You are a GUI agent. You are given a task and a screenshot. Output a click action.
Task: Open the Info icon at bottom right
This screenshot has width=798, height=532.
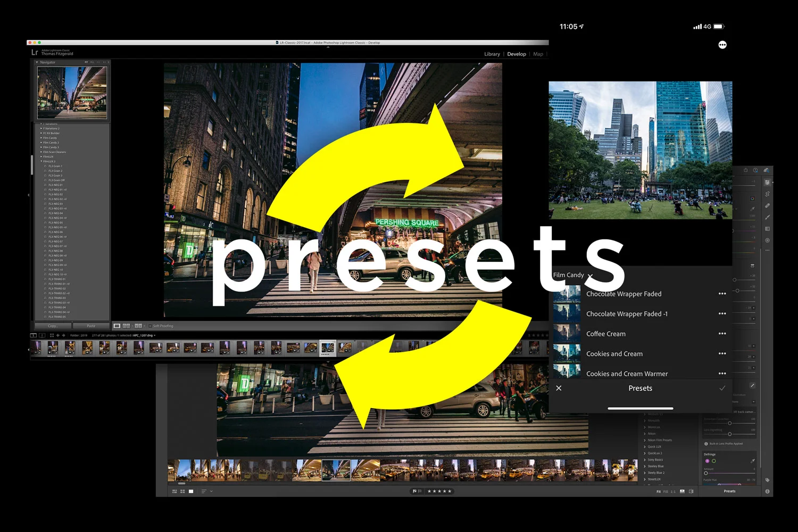(x=767, y=491)
